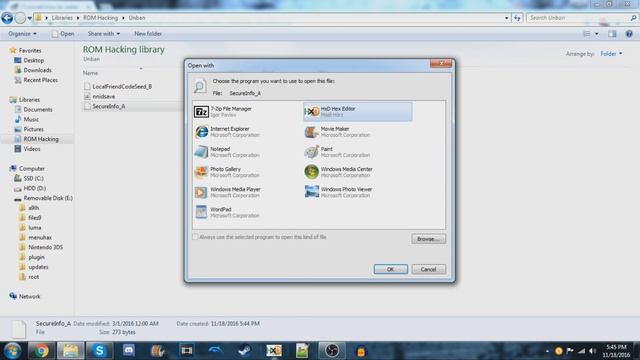The height and width of the screenshot is (360, 640).
Task: Select LocalFriendCodeSeed_B file
Action: coord(122,87)
